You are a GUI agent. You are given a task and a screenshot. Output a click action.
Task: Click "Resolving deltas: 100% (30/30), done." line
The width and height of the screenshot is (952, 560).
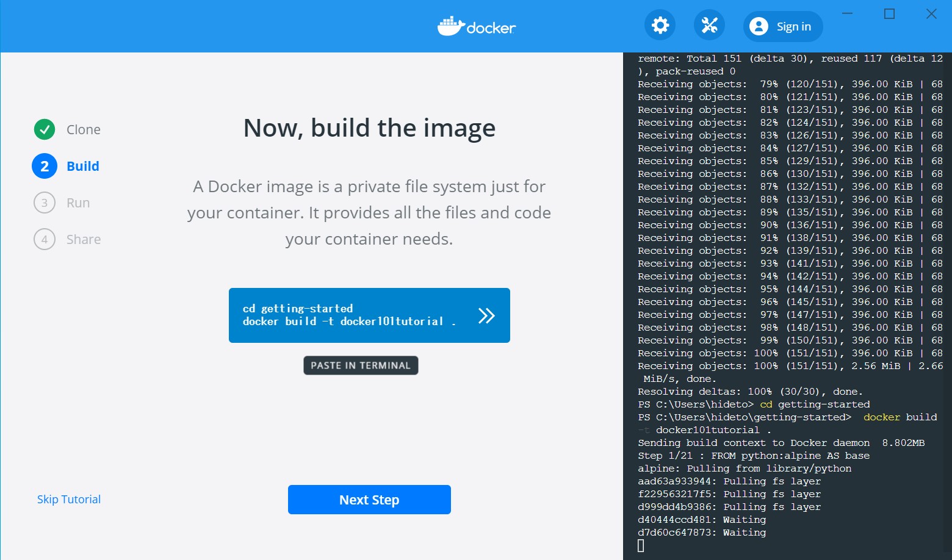click(750, 392)
